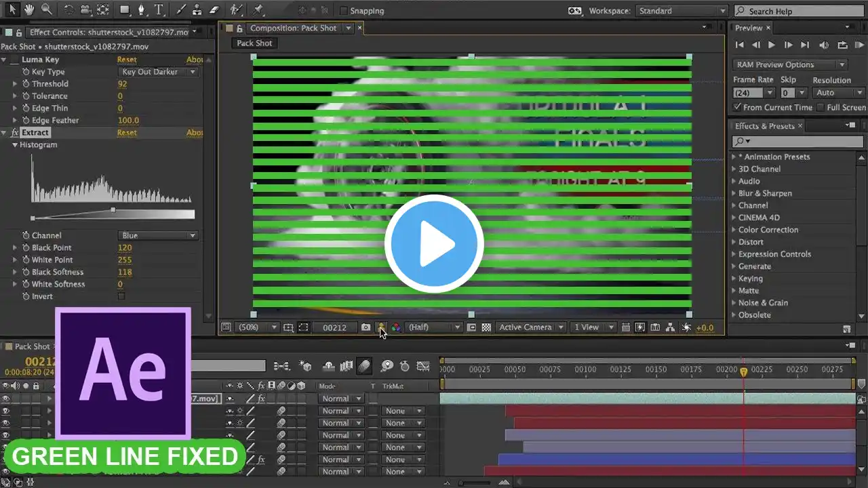Toggle Fast Previews lightning icon
The width and height of the screenshot is (868, 488).
tap(640, 327)
